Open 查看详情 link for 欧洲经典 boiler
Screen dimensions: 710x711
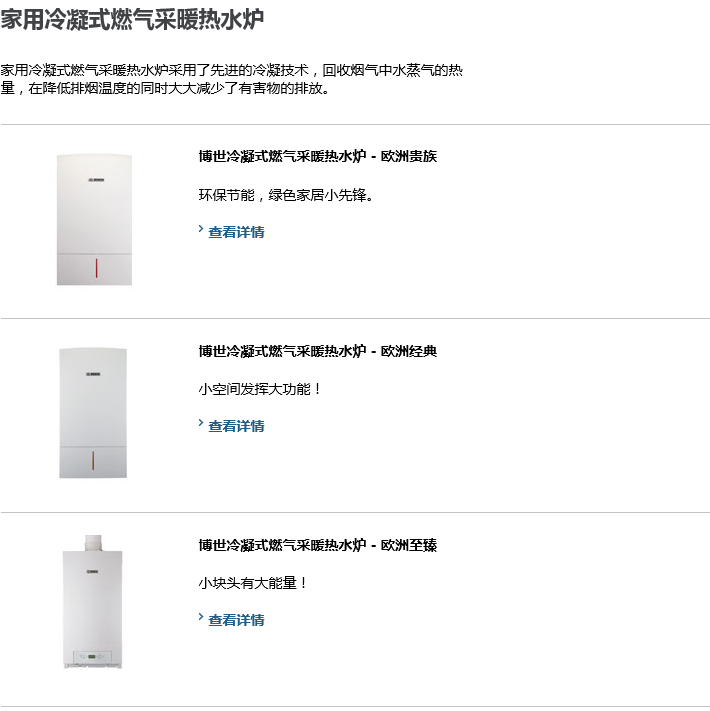pos(236,426)
